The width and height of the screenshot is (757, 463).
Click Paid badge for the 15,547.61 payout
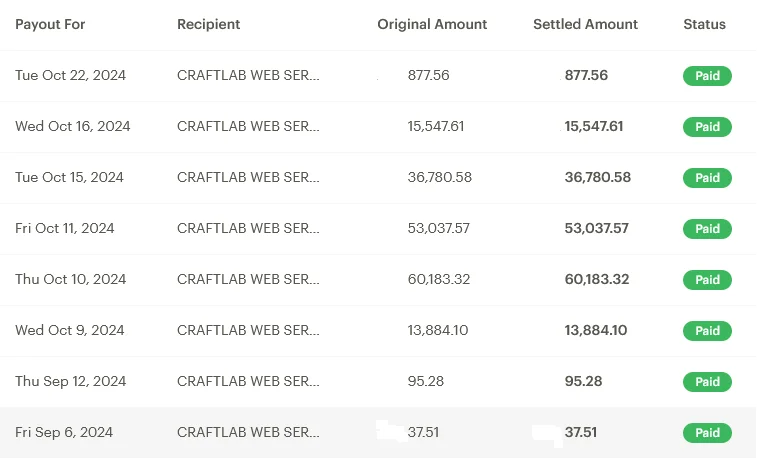(707, 126)
